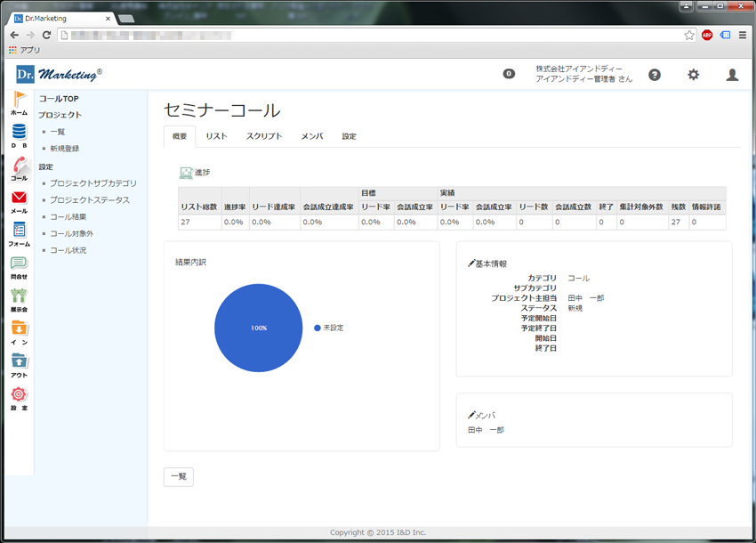
Task: Open the Chrome menu hamburger icon
Action: [743, 35]
